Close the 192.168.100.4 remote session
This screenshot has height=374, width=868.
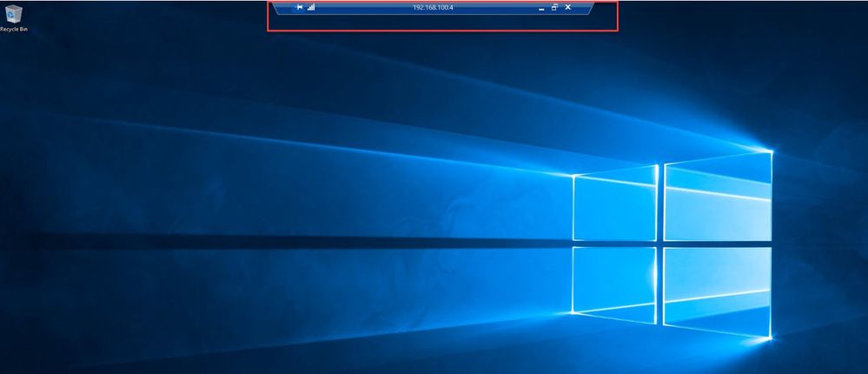click(x=568, y=7)
